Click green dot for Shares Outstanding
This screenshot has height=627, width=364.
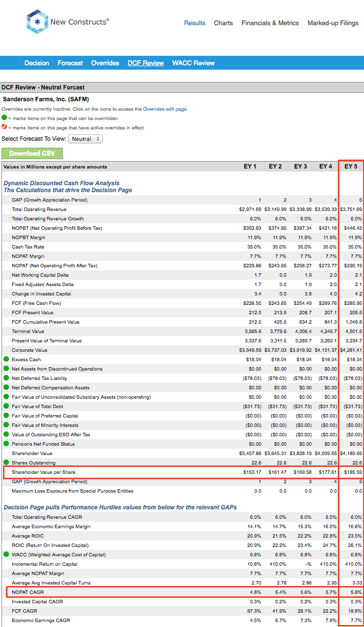click(x=6, y=462)
